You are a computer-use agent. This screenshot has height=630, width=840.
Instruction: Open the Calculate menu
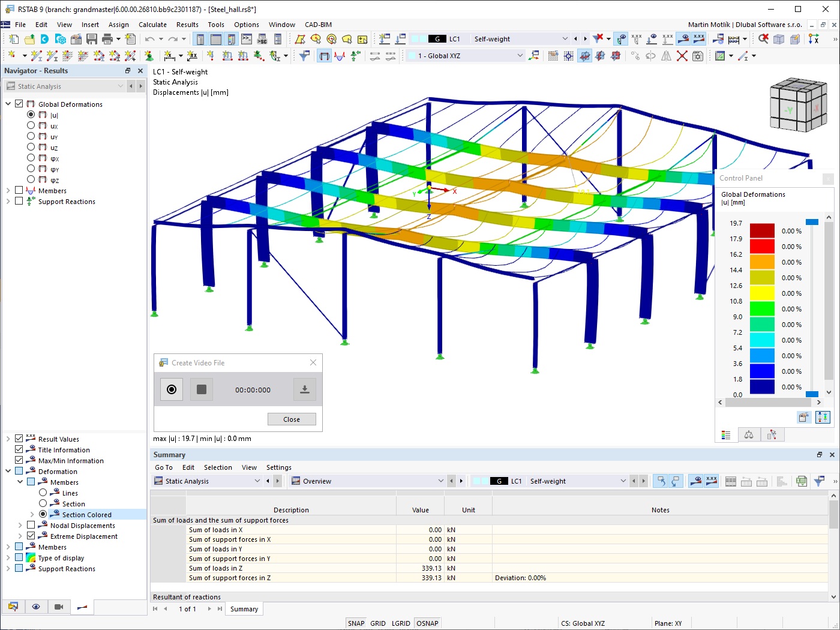click(x=152, y=25)
